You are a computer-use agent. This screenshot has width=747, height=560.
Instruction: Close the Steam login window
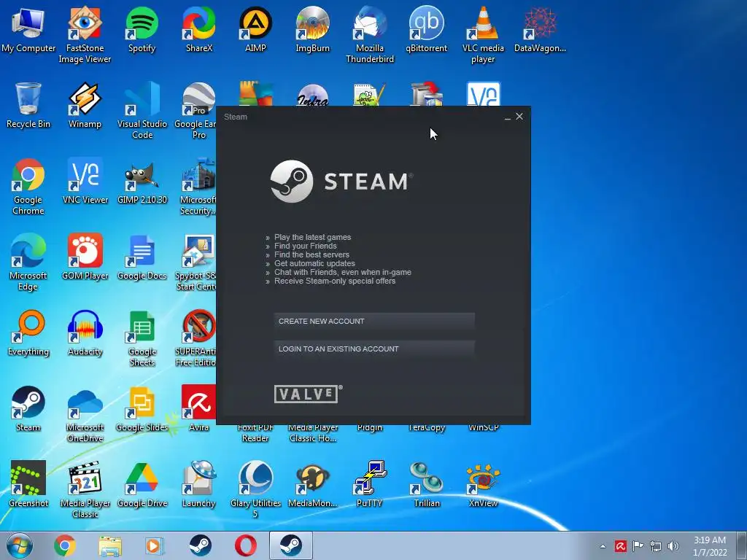click(x=519, y=116)
